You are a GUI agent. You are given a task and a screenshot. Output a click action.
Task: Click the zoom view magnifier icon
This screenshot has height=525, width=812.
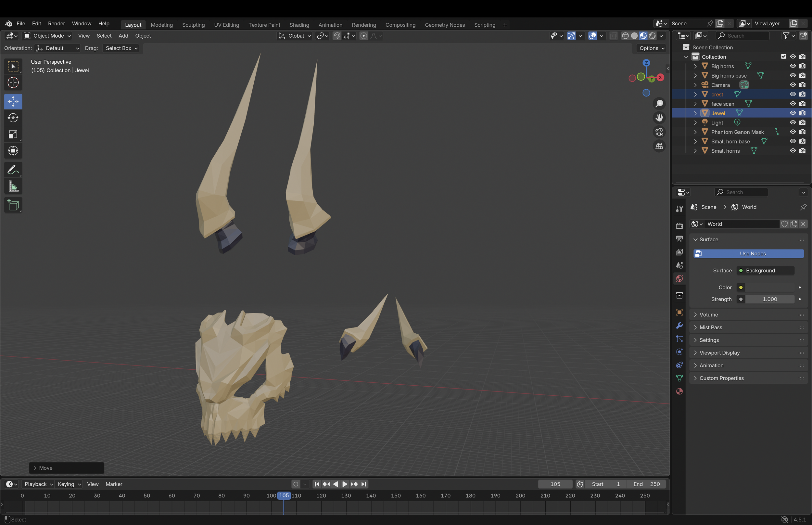[659, 103]
